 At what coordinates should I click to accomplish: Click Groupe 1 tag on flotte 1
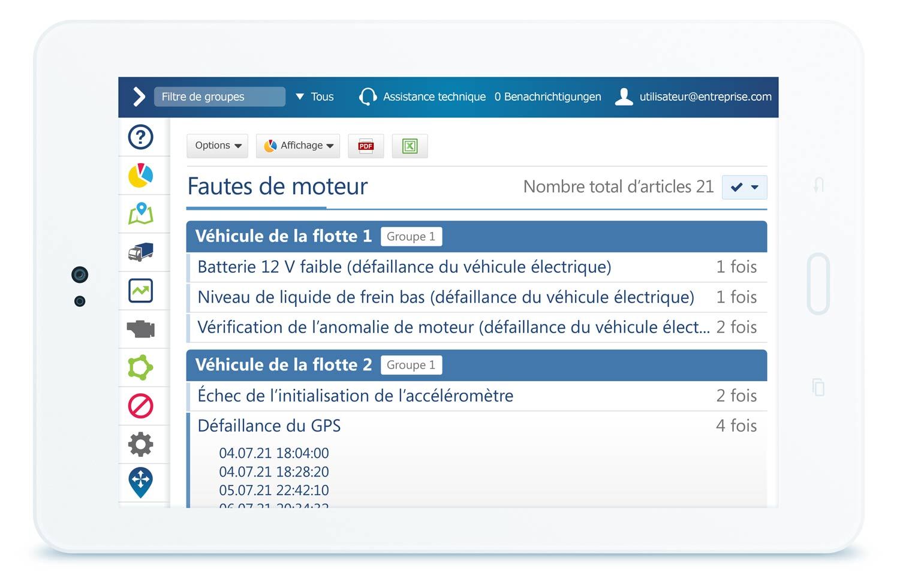[411, 236]
